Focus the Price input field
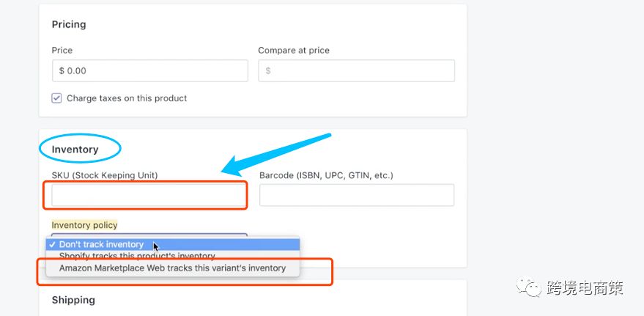The image size is (644, 316). (149, 70)
